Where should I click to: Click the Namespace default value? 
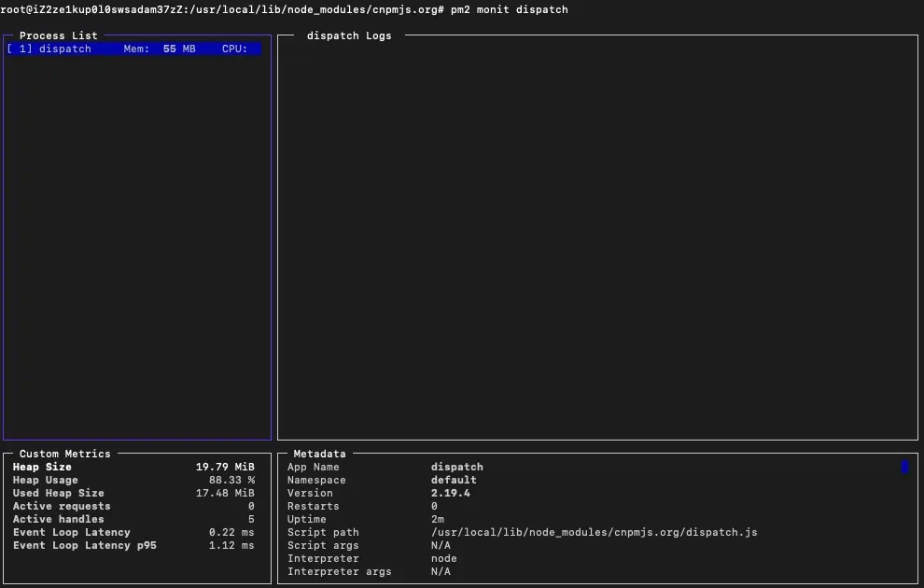454,480
